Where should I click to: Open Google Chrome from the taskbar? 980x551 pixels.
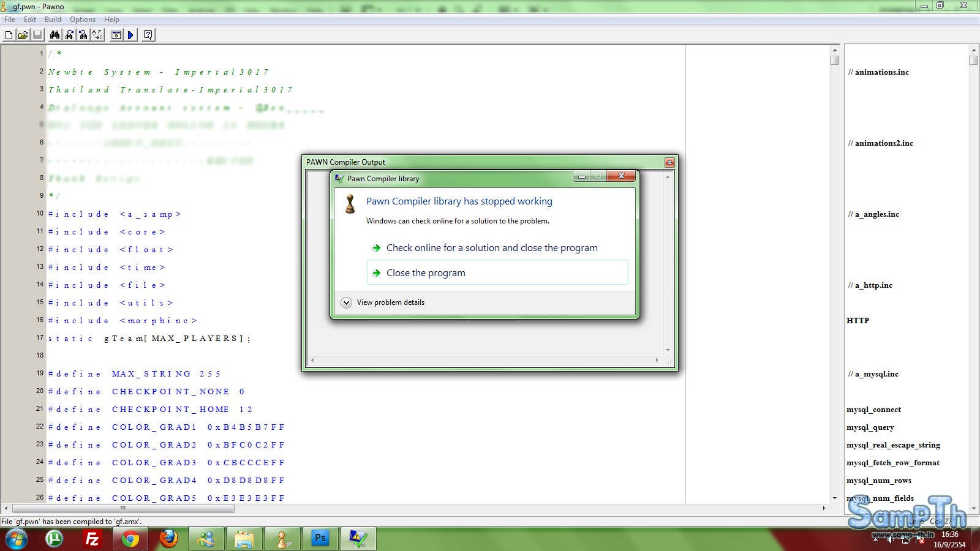pyautogui.click(x=130, y=539)
